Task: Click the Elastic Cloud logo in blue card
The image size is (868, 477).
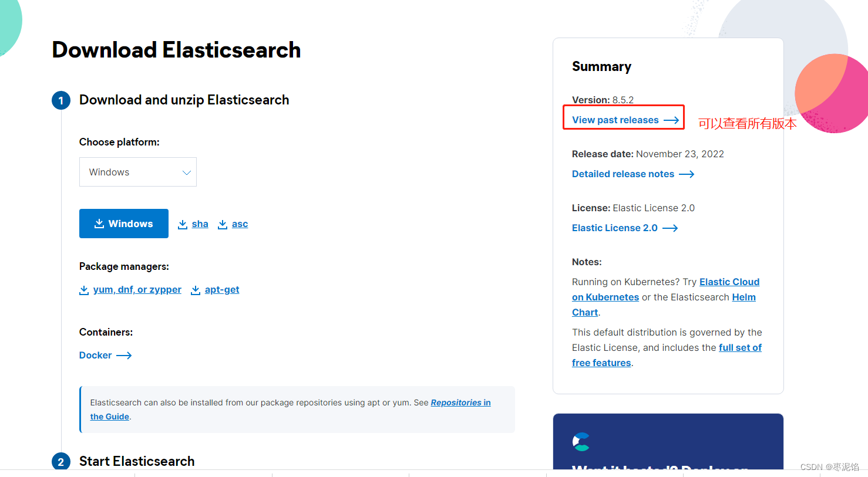Action: [x=581, y=442]
